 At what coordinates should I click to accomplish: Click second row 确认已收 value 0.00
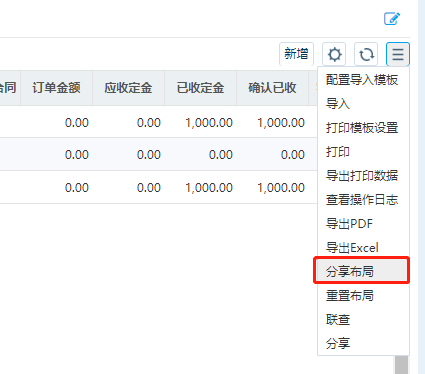click(x=293, y=155)
